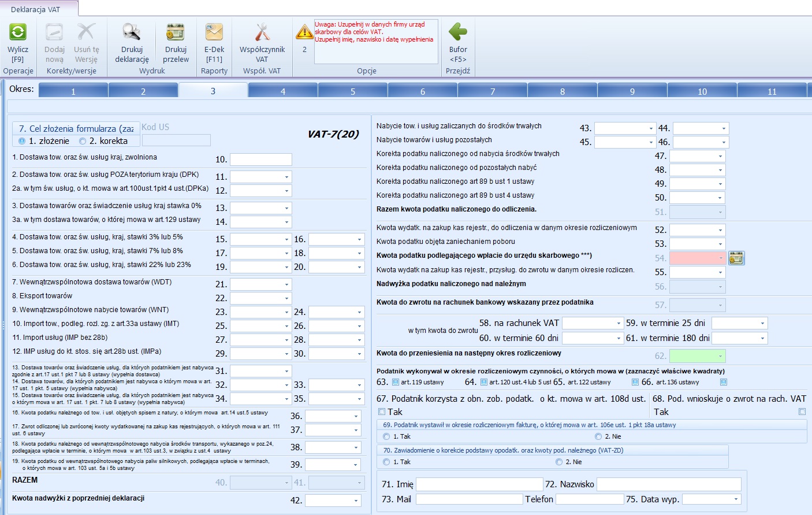Viewport: 812px width, 515px height.
Task: Switch to period tab 10
Action: coord(702,91)
